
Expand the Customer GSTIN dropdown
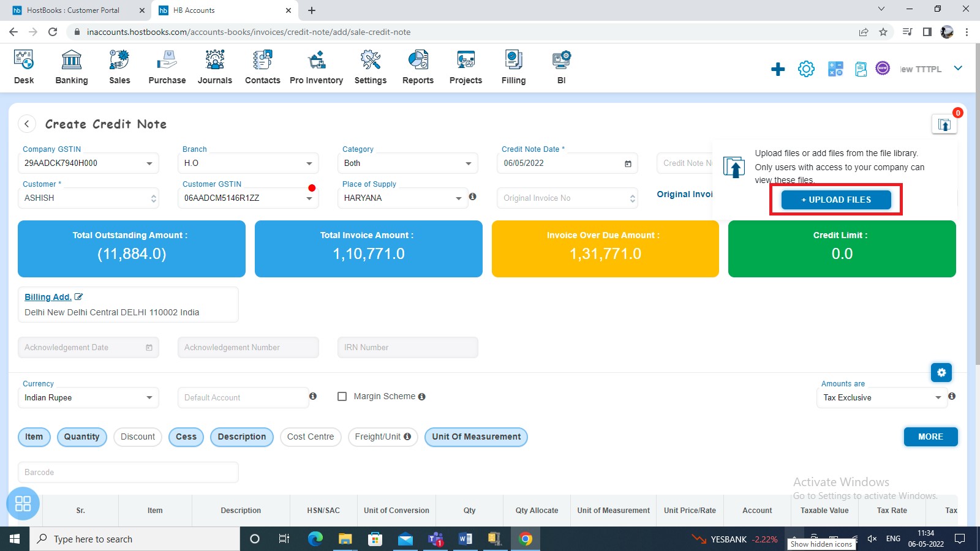point(248,198)
